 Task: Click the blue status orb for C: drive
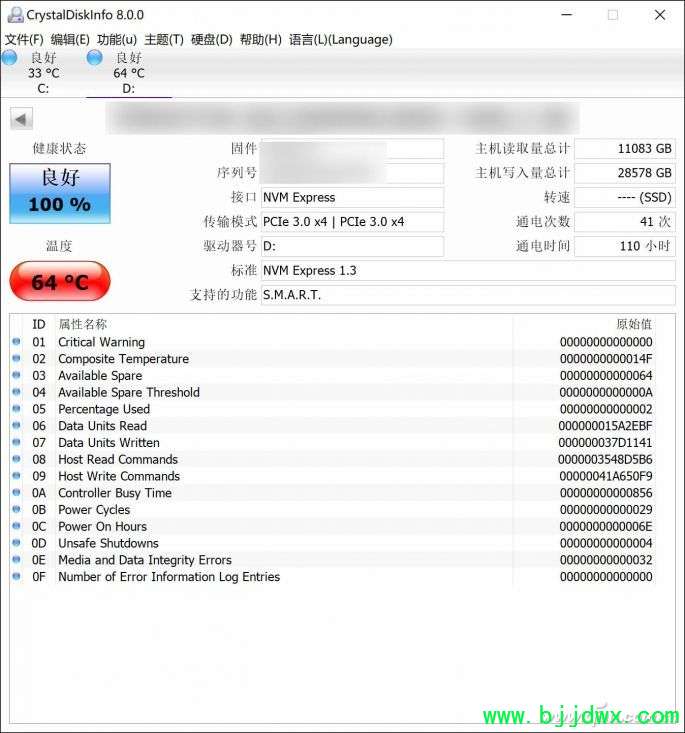pyautogui.click(x=9, y=57)
